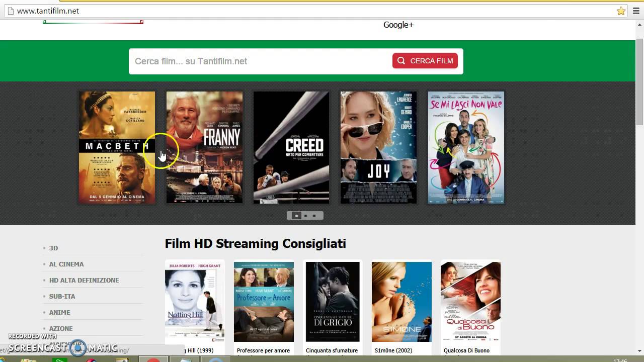
Task: Open the Google+ link
Action: pos(398,25)
